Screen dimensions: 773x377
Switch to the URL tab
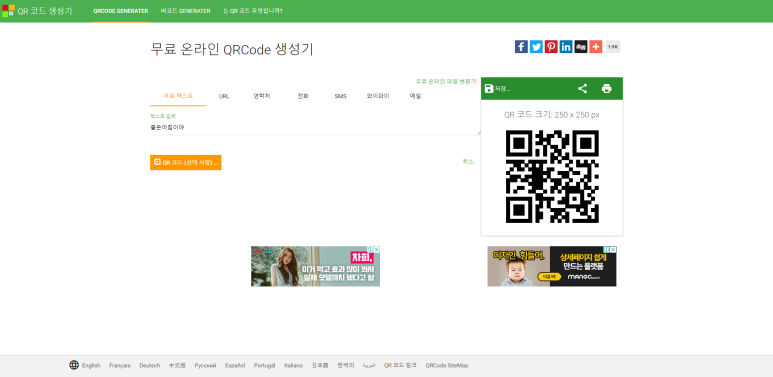coord(224,96)
